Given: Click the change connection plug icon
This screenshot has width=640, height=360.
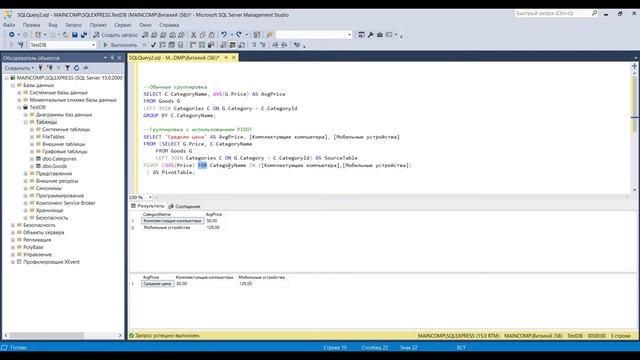Looking at the screenshot, I should pyautogui.click(x=20, y=45).
